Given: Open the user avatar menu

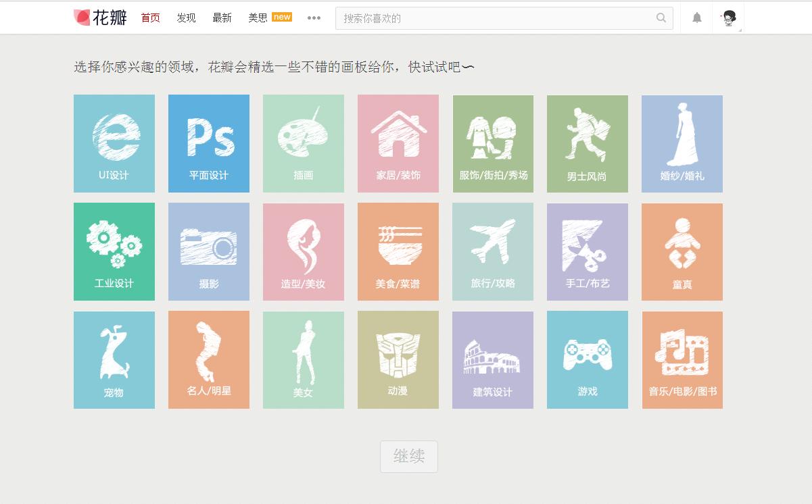Looking at the screenshot, I should 729,18.
